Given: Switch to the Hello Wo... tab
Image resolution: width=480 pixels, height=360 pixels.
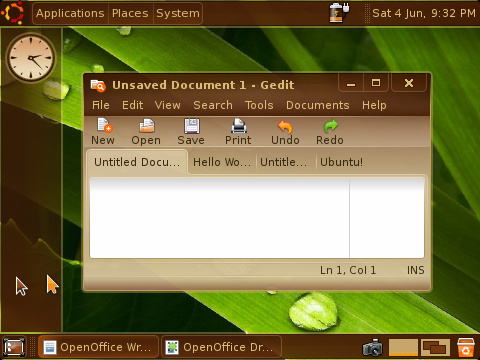Looking at the screenshot, I should point(222,162).
